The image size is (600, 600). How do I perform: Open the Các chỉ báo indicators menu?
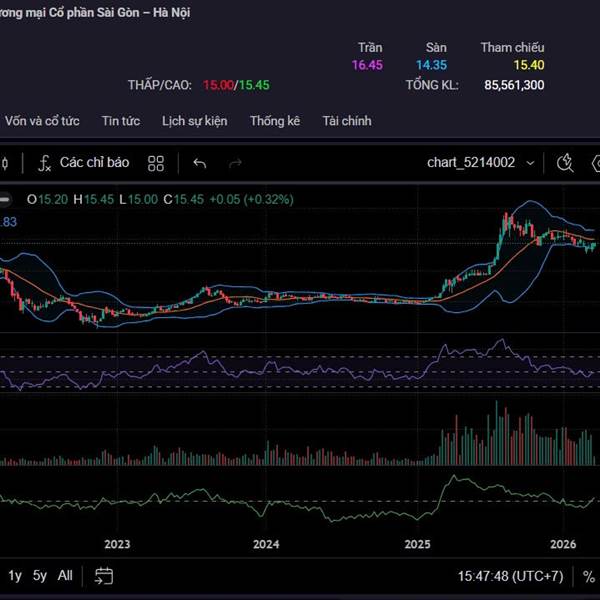click(83, 162)
